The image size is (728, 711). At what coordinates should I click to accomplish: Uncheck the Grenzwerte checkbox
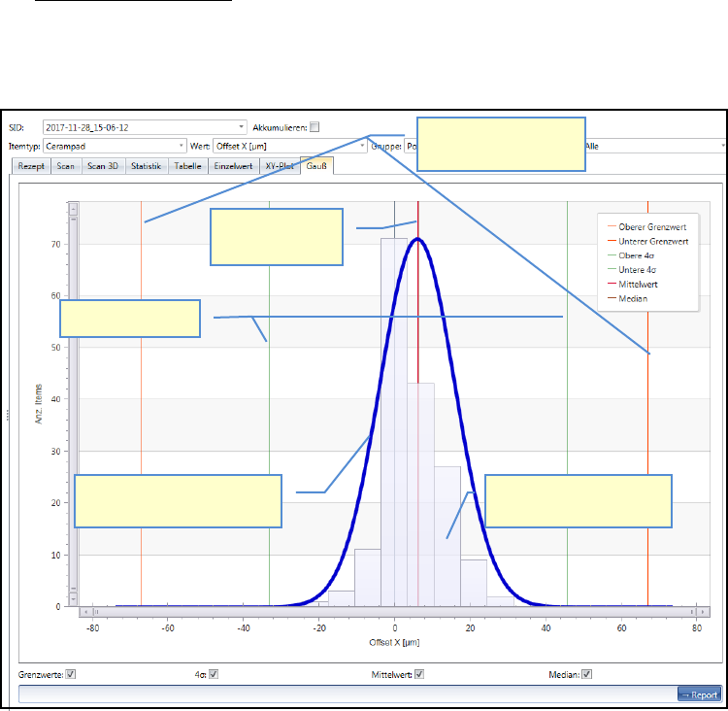point(71,674)
